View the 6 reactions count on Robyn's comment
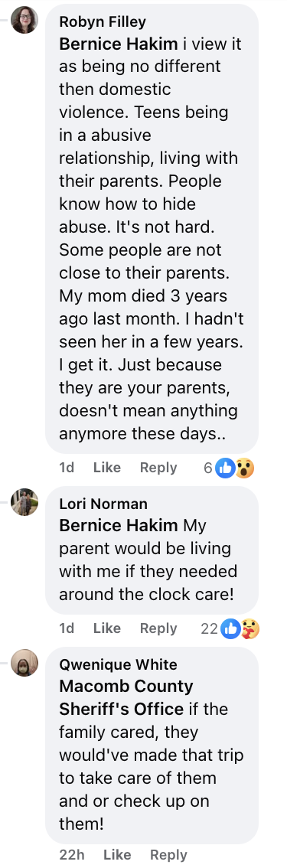The width and height of the screenshot is (287, 868). 208,468
